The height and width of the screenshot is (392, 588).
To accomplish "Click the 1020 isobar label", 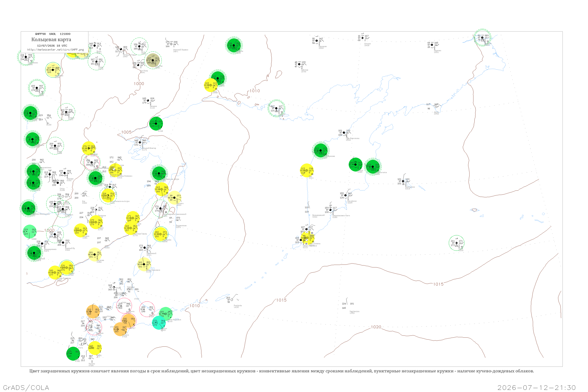I will [376, 327].
